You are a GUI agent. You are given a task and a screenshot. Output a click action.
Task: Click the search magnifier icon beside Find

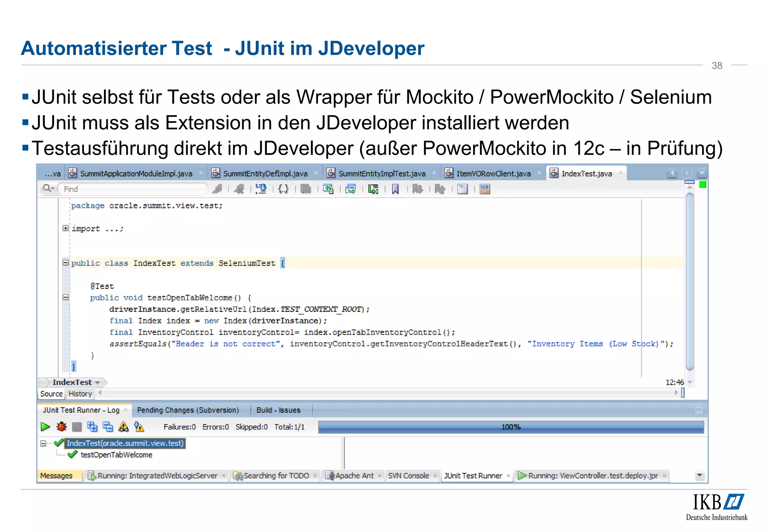48,189
